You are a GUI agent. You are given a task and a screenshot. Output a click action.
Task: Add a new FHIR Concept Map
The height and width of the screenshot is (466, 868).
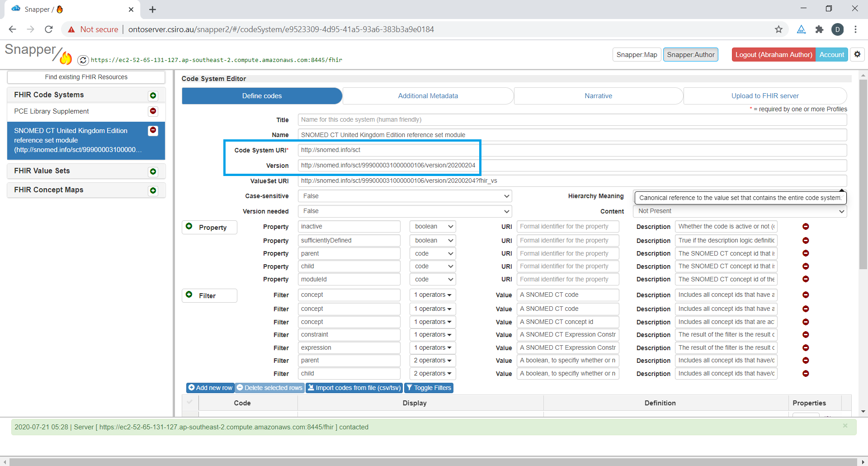coord(153,190)
